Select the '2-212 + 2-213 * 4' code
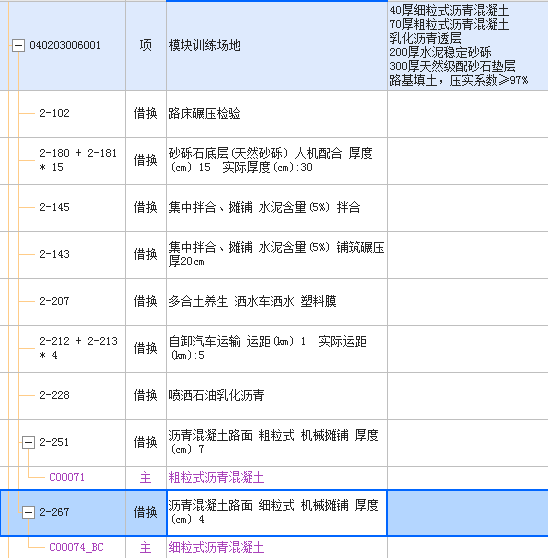The height and width of the screenshot is (558, 548). click(78, 348)
